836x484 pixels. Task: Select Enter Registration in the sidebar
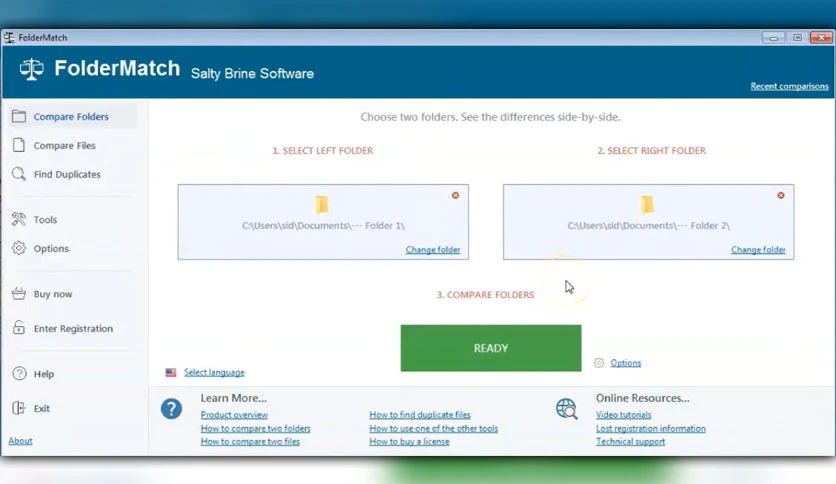(73, 328)
